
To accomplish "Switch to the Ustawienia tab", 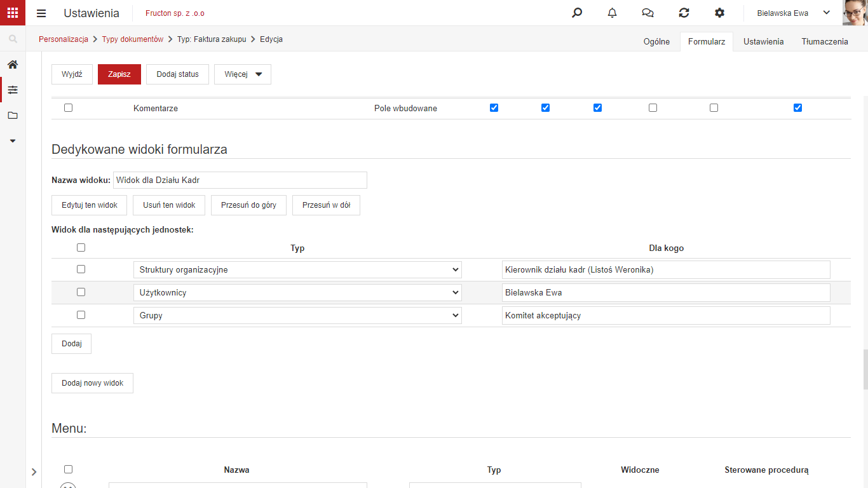I will coord(763,42).
